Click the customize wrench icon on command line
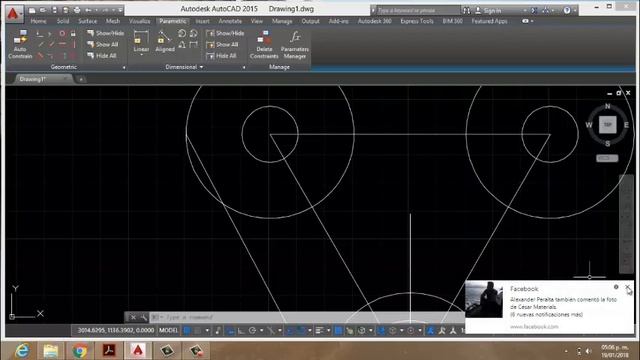 tap(143, 317)
